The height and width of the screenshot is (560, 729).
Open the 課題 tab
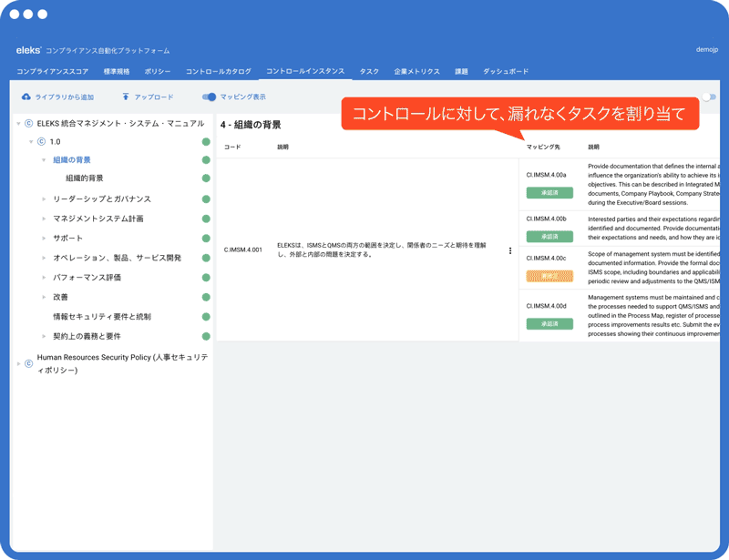tap(461, 71)
